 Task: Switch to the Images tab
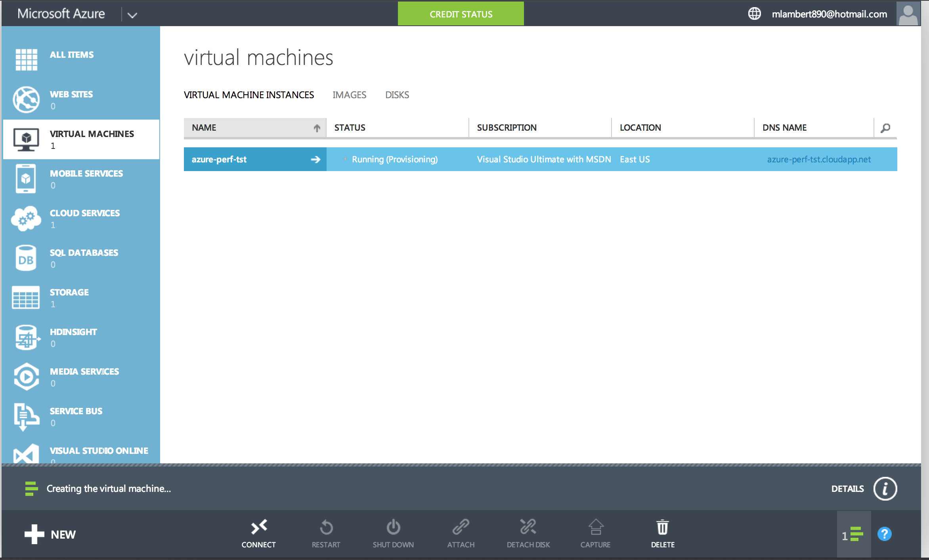coord(349,95)
